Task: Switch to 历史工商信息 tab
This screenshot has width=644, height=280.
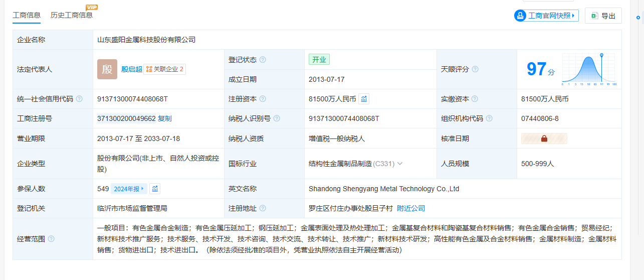Action: [x=72, y=15]
